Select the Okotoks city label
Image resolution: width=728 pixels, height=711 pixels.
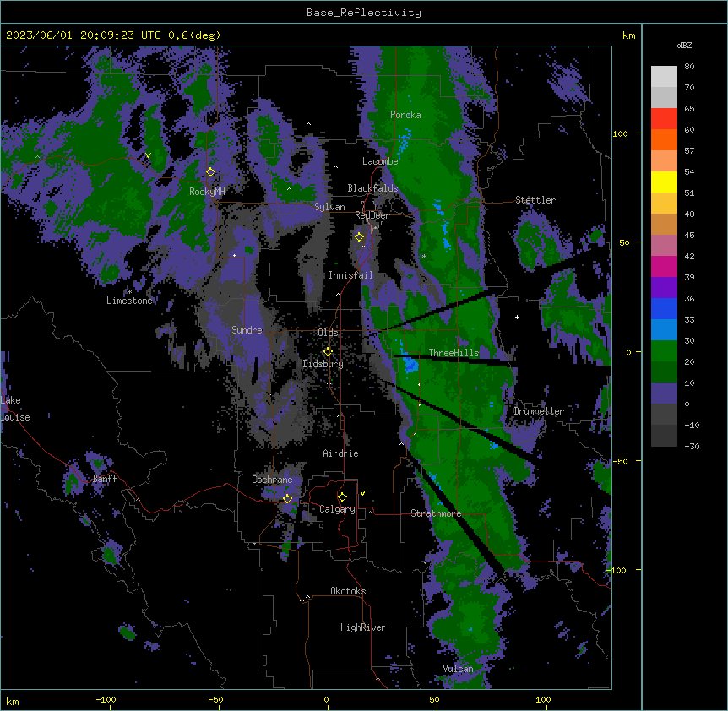pos(348,591)
